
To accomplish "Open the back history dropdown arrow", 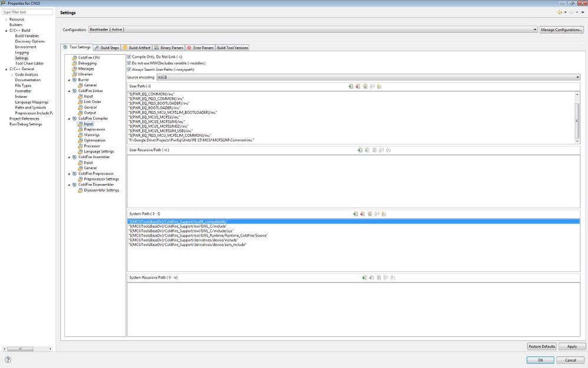I will click(x=565, y=12).
